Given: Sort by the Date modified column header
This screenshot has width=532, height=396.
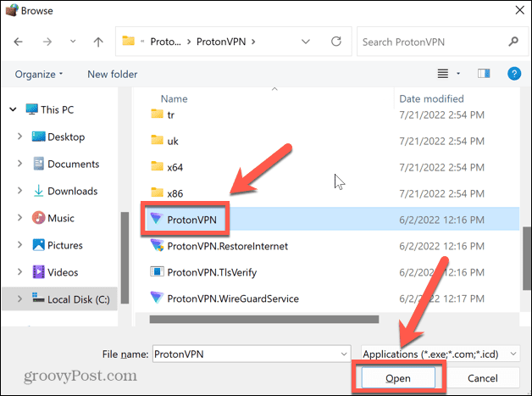Looking at the screenshot, I should coord(431,99).
